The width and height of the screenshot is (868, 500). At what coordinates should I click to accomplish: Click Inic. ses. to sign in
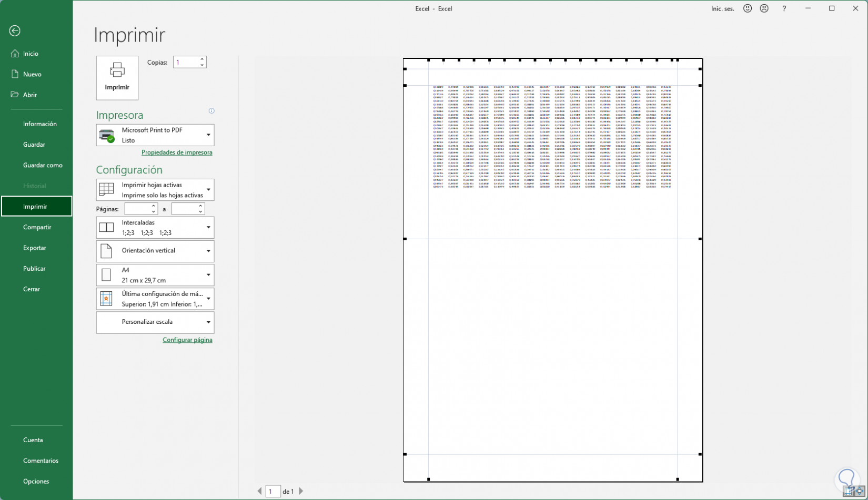[722, 8]
